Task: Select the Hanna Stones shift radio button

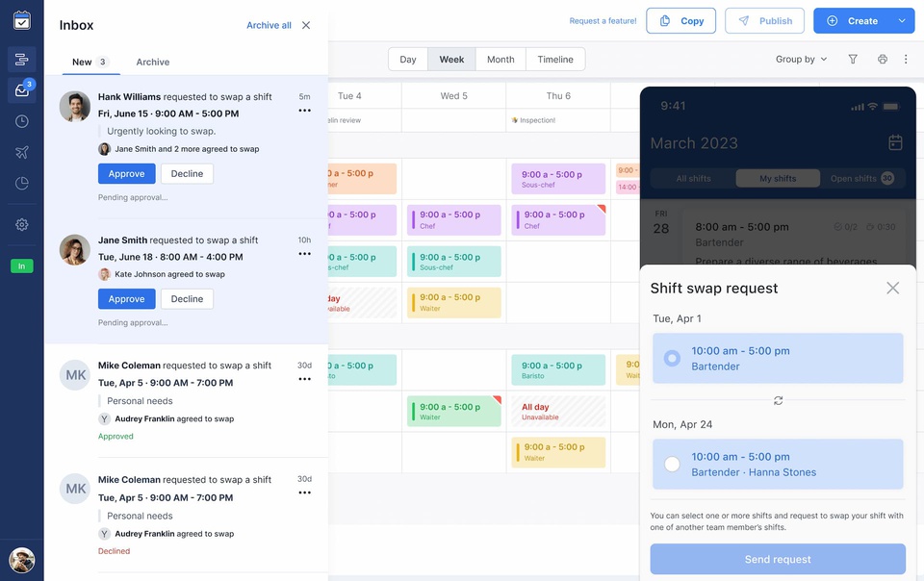Action: 672,465
